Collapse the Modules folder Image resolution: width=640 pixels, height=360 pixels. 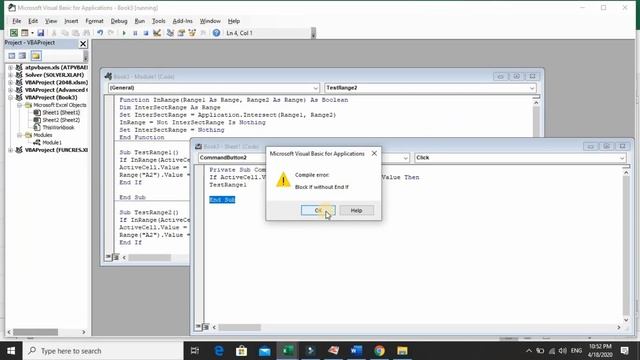[x=19, y=135]
